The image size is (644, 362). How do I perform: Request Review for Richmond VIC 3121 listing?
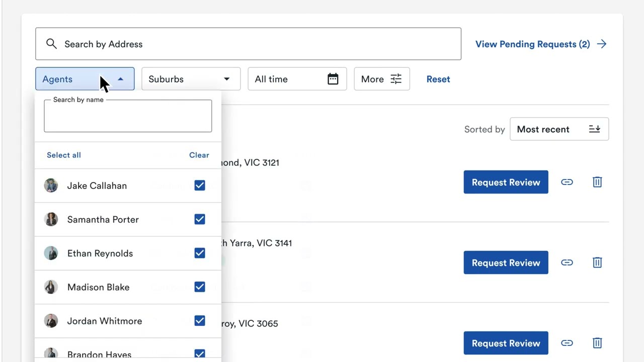pyautogui.click(x=506, y=182)
